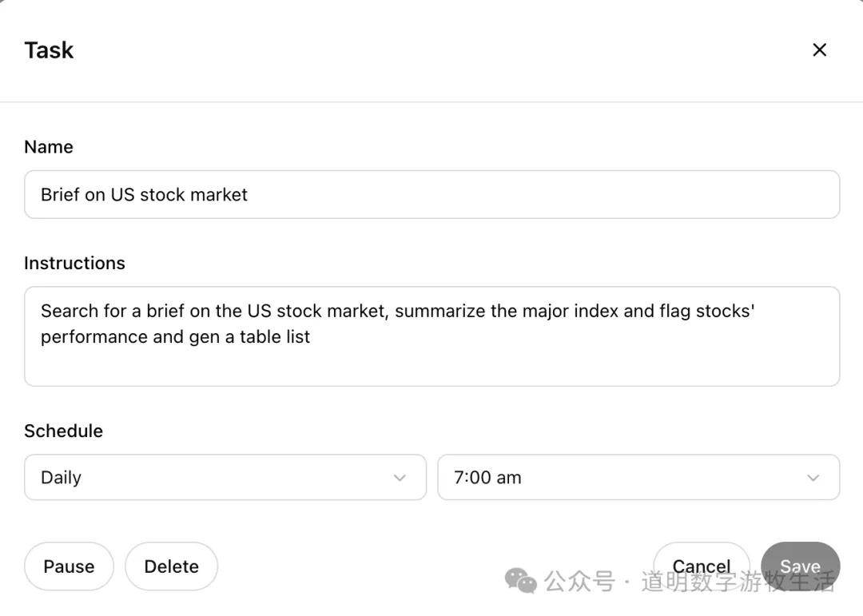Click the Instructions field label
Image resolution: width=863 pixels, height=616 pixels.
74,263
